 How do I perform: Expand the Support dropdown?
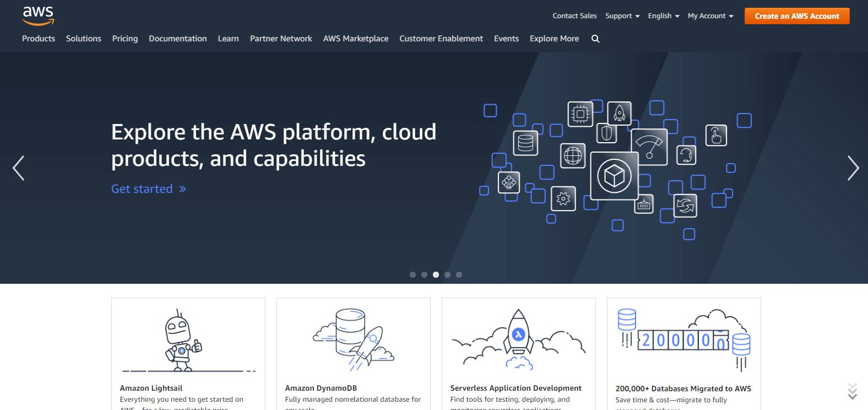[x=622, y=16]
